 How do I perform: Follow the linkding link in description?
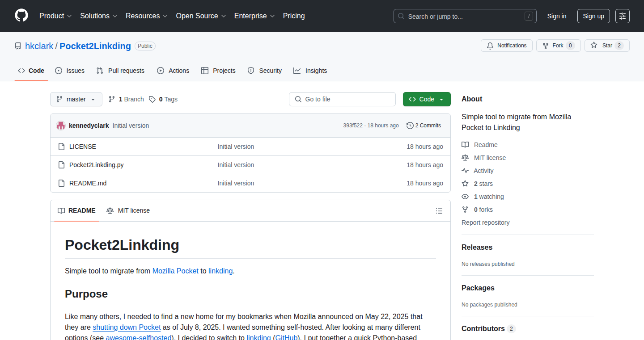tap(220, 271)
